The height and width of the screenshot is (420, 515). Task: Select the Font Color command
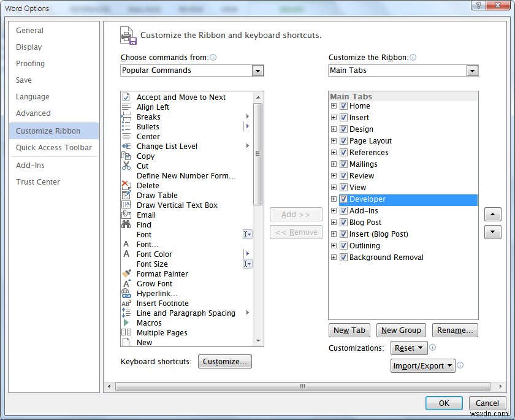click(x=154, y=254)
